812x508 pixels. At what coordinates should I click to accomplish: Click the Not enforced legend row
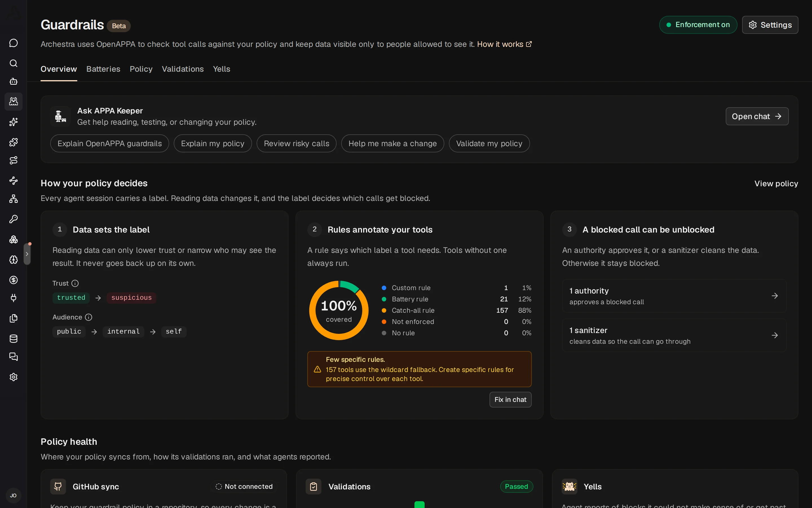456,321
